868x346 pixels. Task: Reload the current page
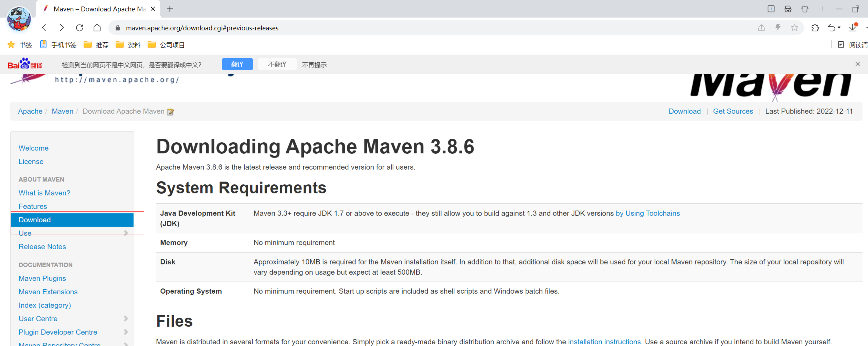point(80,28)
